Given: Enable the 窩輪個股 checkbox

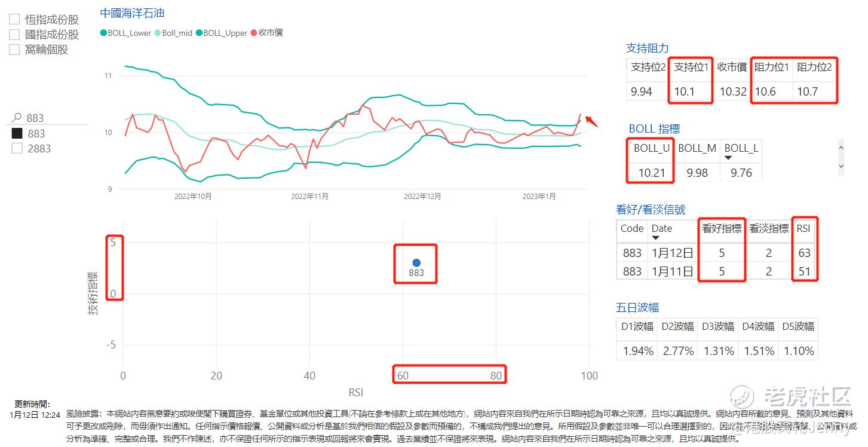Looking at the screenshot, I should click(x=13, y=49).
